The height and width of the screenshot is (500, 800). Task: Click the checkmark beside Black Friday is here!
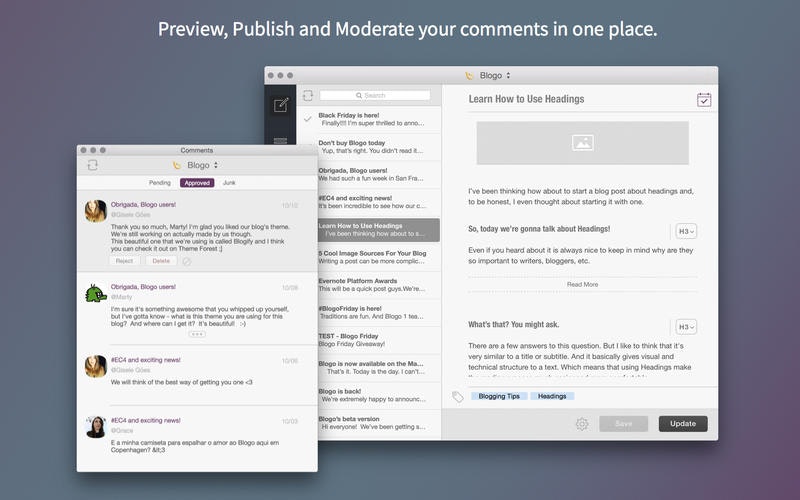coord(308,119)
